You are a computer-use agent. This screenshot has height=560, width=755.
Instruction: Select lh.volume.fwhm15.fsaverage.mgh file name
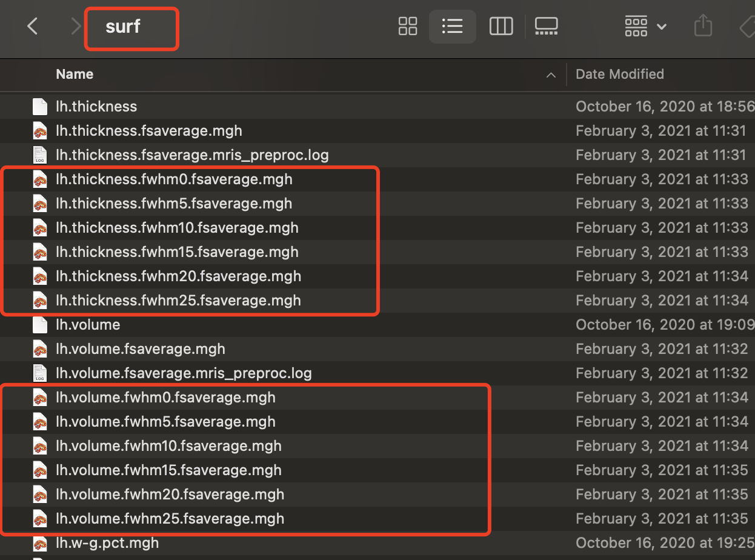click(x=168, y=470)
